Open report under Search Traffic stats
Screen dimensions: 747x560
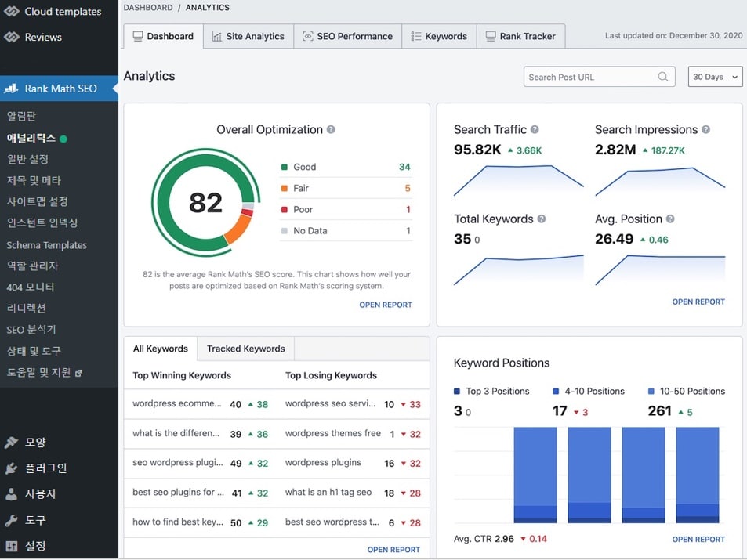[698, 302]
